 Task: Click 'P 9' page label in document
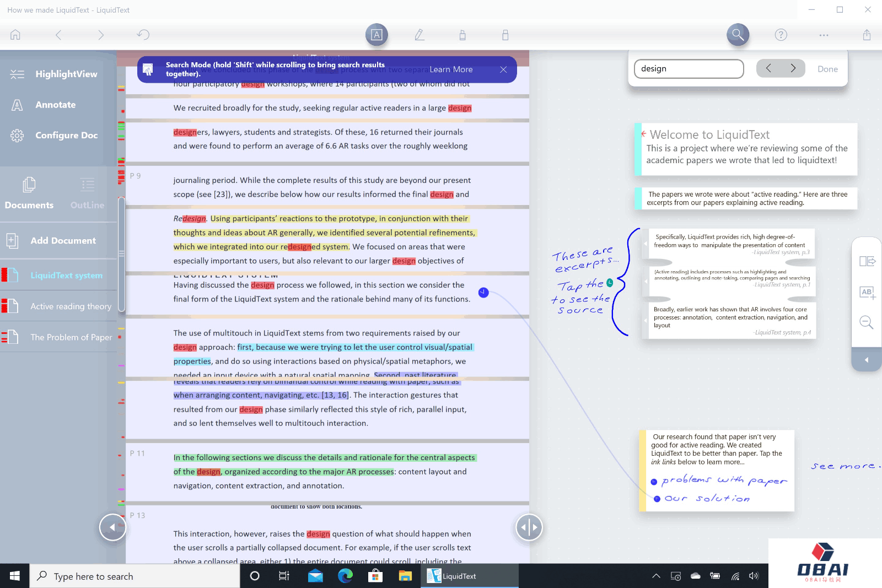tap(135, 176)
